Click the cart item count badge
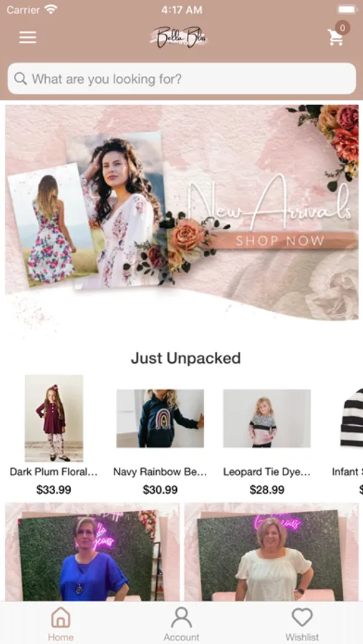This screenshot has width=363, height=644. pos(342,28)
